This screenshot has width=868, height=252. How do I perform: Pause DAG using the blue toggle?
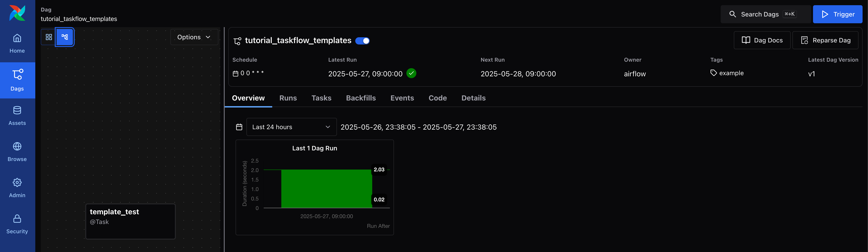[362, 41]
